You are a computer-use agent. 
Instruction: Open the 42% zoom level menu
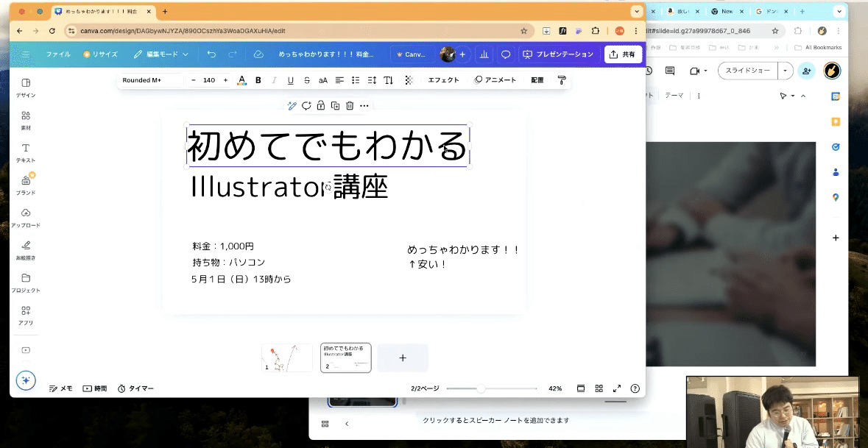pyautogui.click(x=555, y=388)
